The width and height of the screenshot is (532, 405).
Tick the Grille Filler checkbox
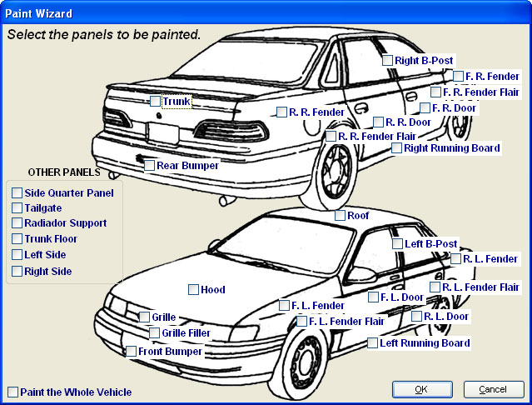point(154,333)
